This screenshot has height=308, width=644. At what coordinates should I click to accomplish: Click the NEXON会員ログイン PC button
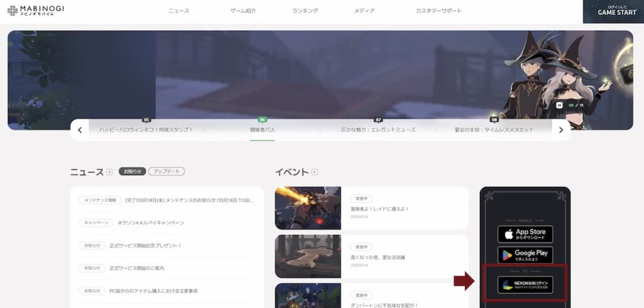(x=525, y=285)
